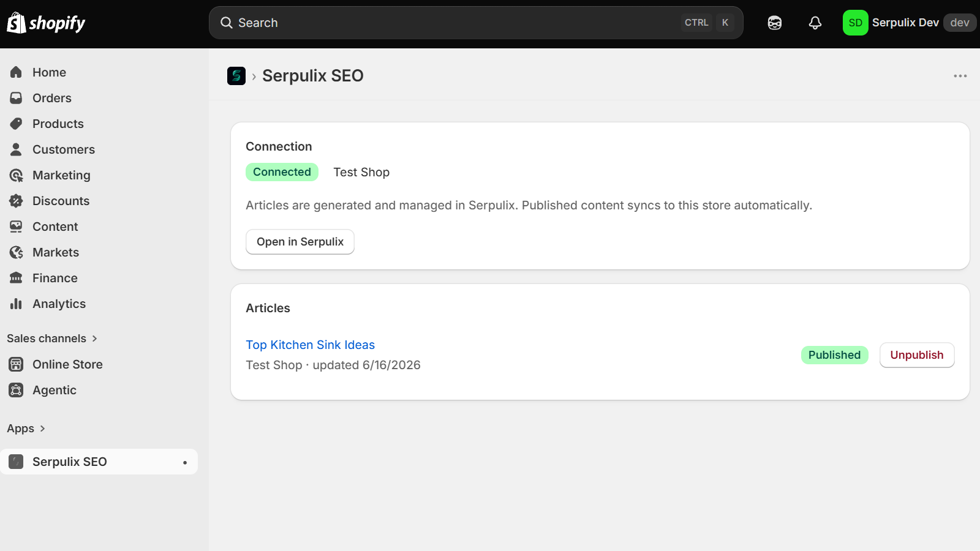The height and width of the screenshot is (551, 980).
Task: Click the Connected status badge
Action: point(282,172)
